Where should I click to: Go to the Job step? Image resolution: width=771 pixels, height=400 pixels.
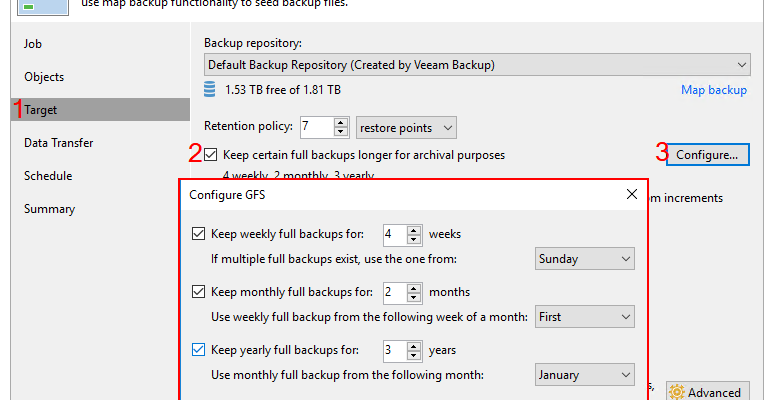tap(33, 44)
